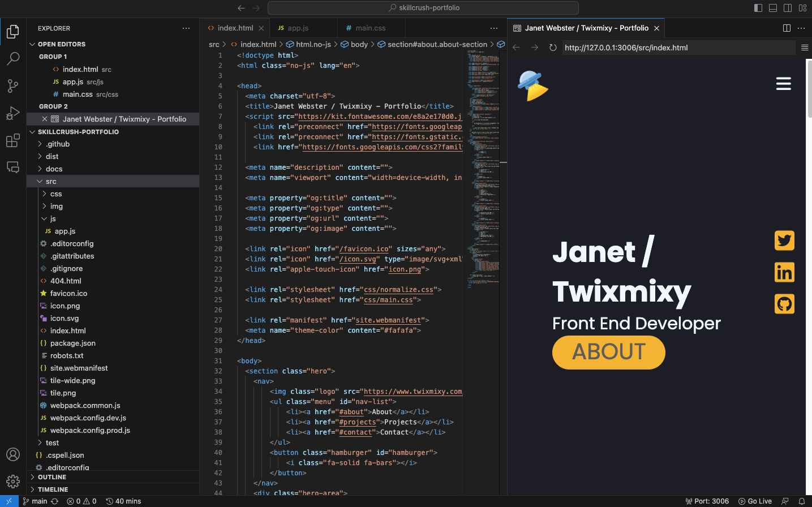Image resolution: width=812 pixels, height=507 pixels.
Task: Click the main branch indicator
Action: (35, 501)
